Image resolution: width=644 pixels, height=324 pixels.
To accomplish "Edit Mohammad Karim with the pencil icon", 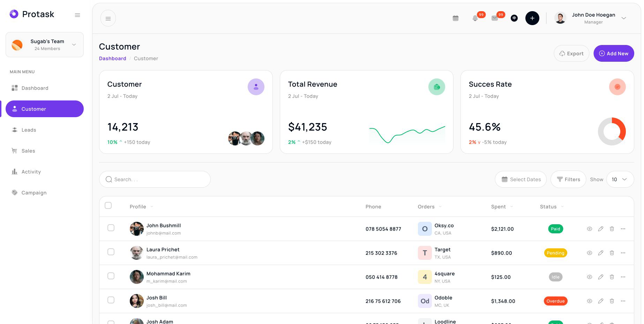I will pos(600,277).
